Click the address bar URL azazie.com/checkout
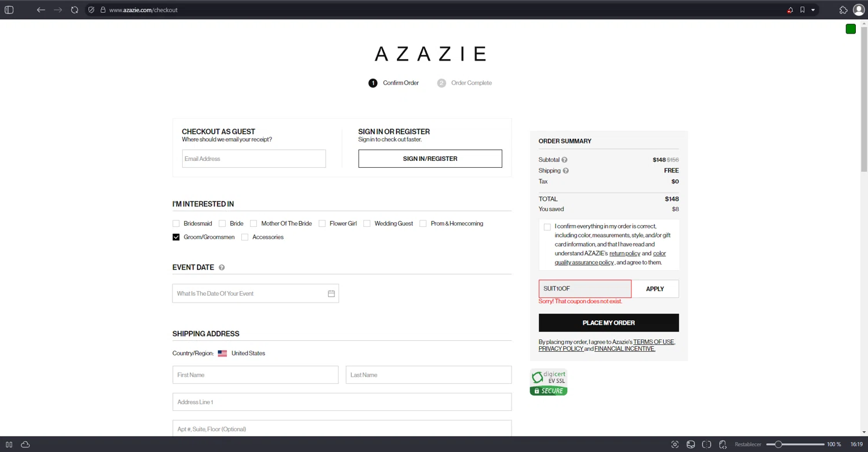This screenshot has width=868, height=452. tap(143, 10)
